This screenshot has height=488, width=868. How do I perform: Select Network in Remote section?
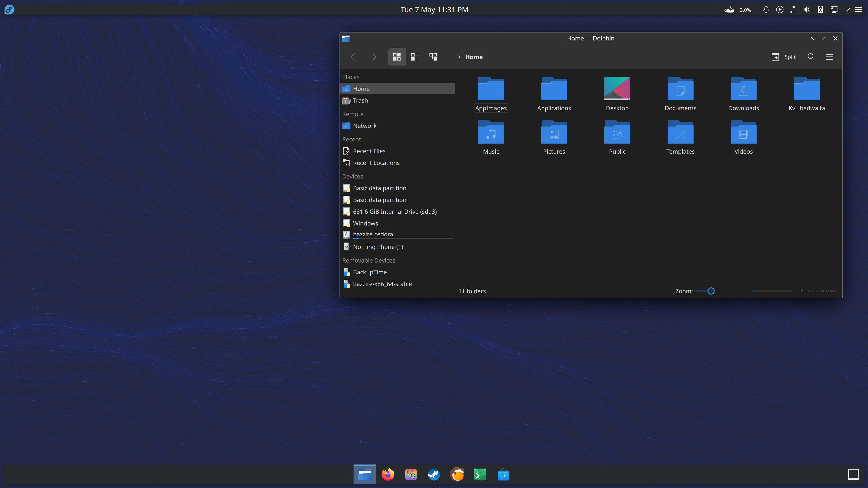coord(365,126)
